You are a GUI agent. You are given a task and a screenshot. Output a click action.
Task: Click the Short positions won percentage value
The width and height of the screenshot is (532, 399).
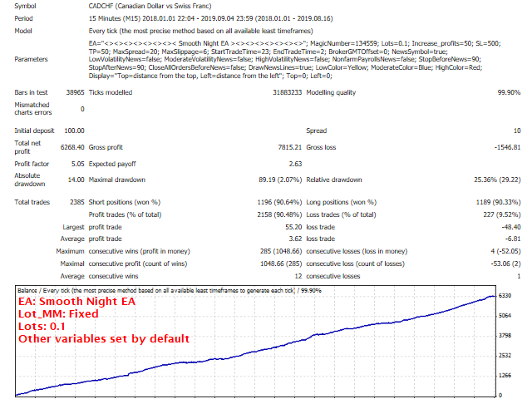279,202
